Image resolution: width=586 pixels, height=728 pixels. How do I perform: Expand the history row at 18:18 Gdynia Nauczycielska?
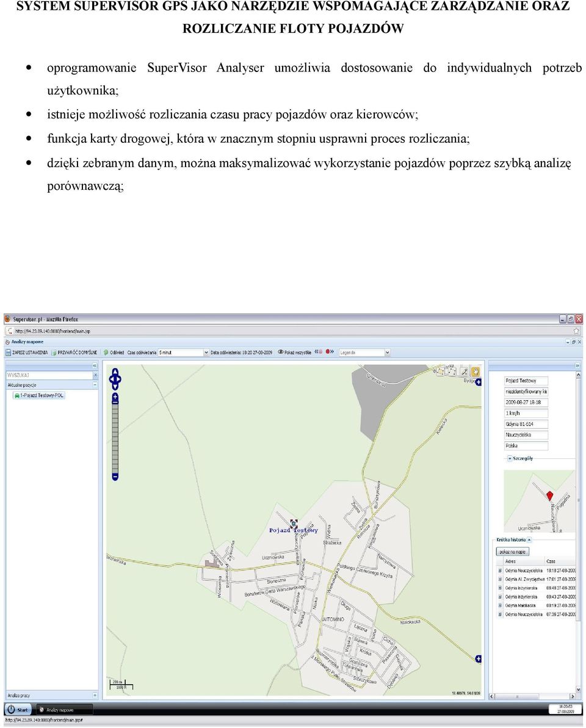point(500,571)
